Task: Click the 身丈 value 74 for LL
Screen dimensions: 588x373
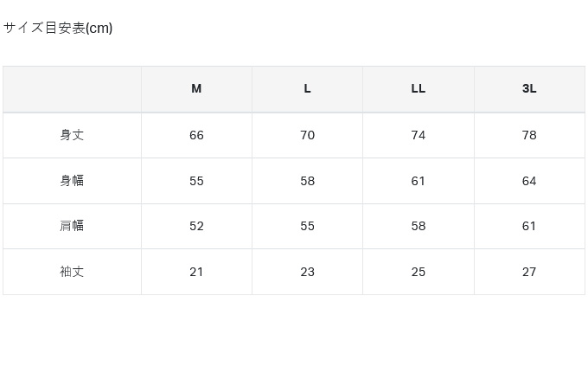Action: (419, 135)
